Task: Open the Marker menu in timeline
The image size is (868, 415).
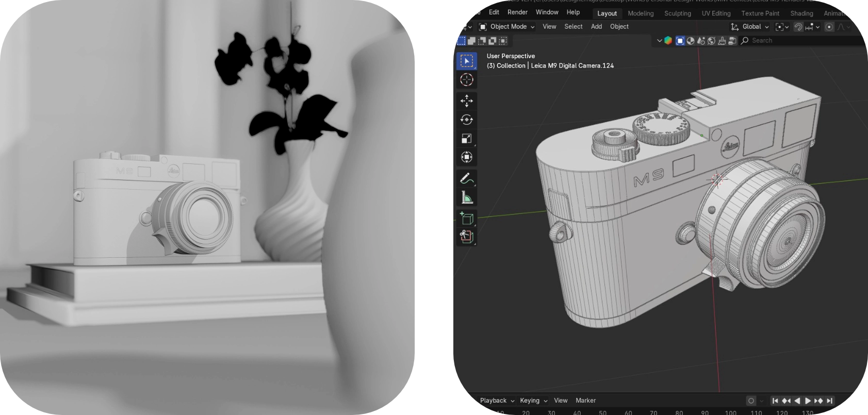Action: [x=585, y=401]
